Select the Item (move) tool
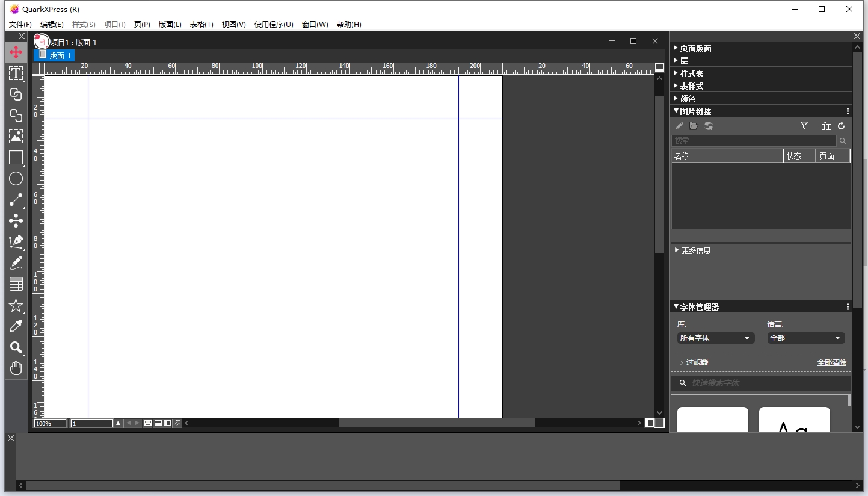868x496 pixels. [x=16, y=52]
